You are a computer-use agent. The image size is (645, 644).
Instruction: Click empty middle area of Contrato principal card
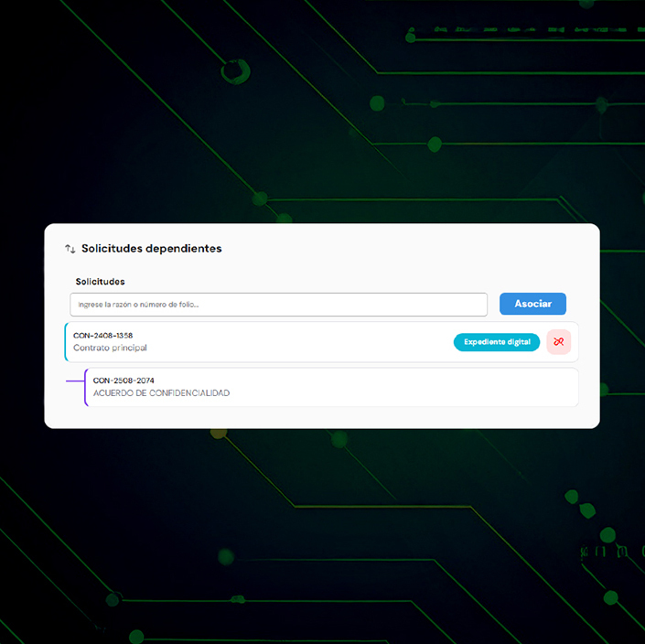click(x=302, y=342)
